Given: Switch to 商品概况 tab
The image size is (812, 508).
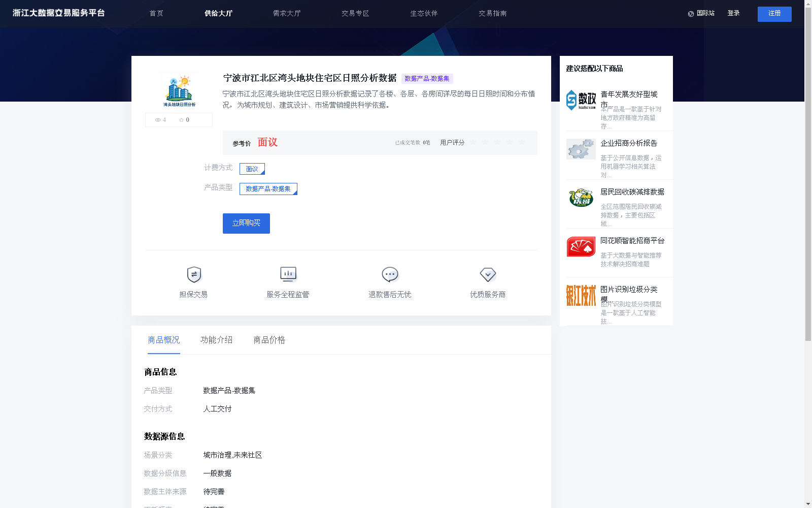Looking at the screenshot, I should point(164,340).
